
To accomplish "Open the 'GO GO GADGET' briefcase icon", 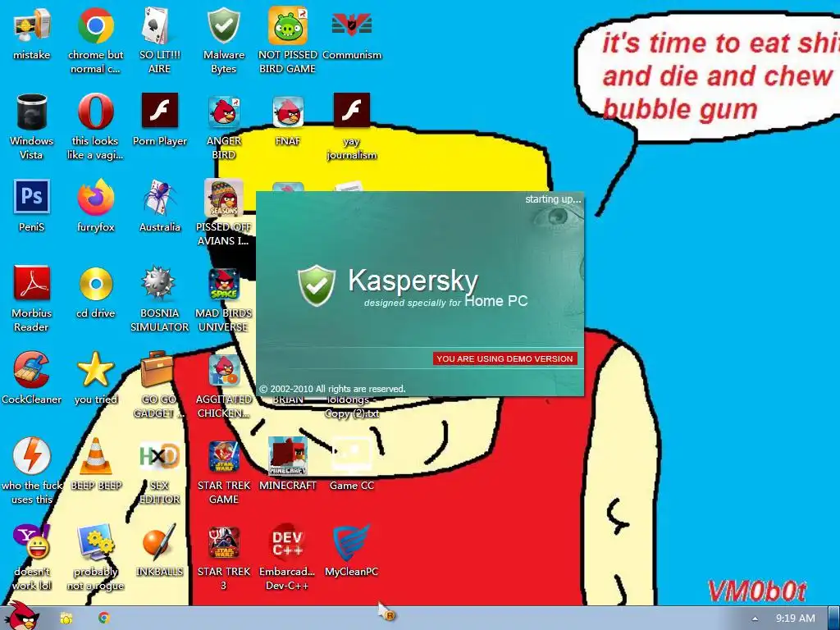I will click(x=159, y=370).
